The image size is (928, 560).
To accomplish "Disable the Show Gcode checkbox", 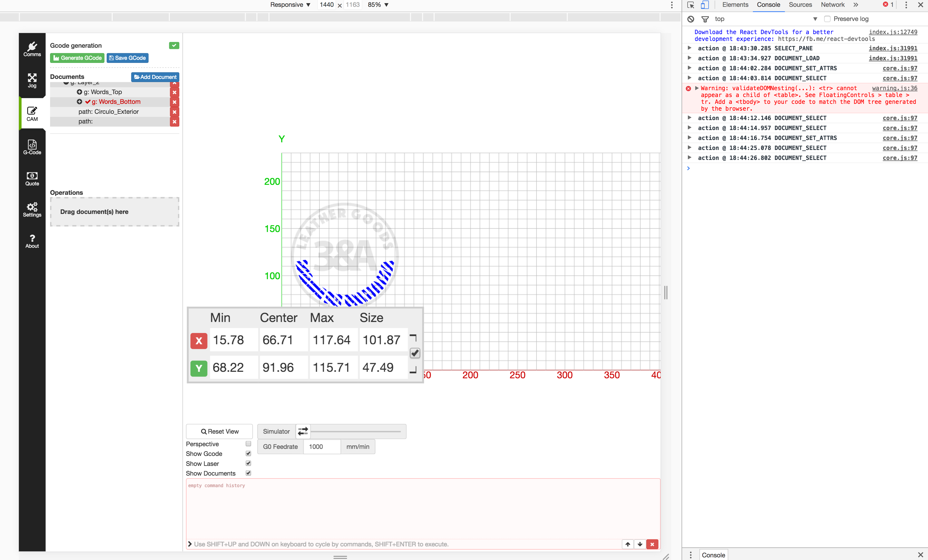I will tap(248, 453).
